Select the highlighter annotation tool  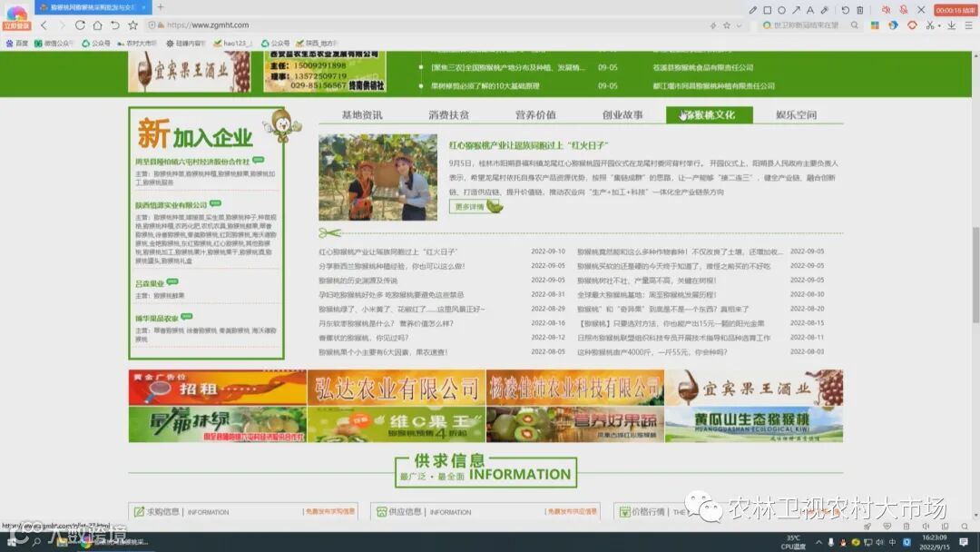coord(824,10)
